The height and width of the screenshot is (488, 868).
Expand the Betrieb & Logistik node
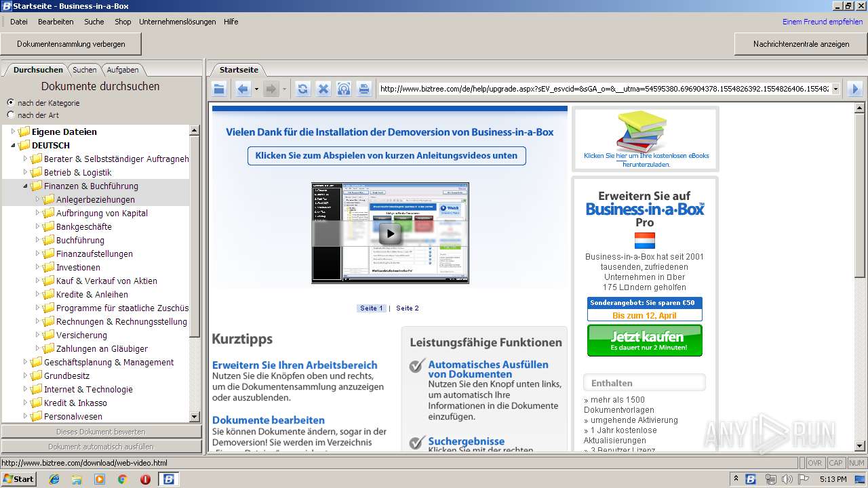(26, 172)
